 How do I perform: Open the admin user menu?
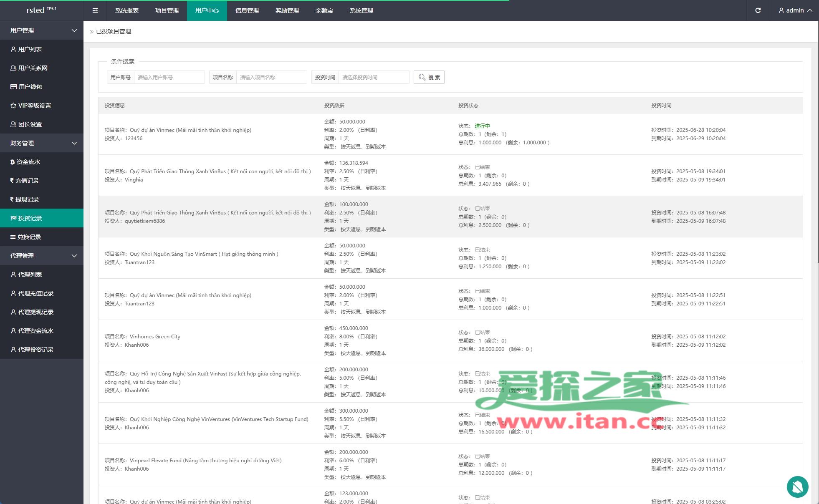795,10
